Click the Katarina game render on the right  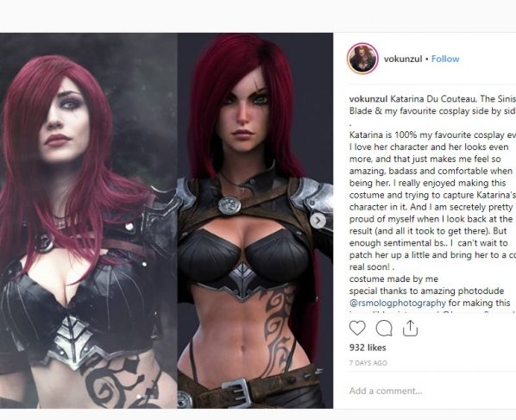(x=255, y=221)
